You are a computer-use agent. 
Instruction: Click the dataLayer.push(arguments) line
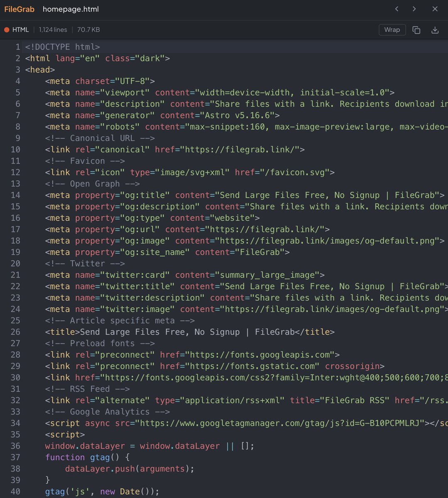click(x=130, y=469)
